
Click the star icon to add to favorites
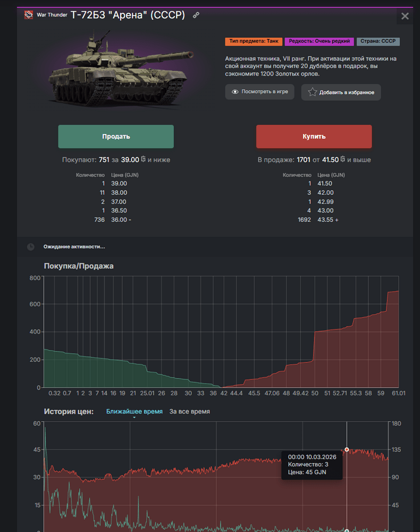[x=312, y=93]
